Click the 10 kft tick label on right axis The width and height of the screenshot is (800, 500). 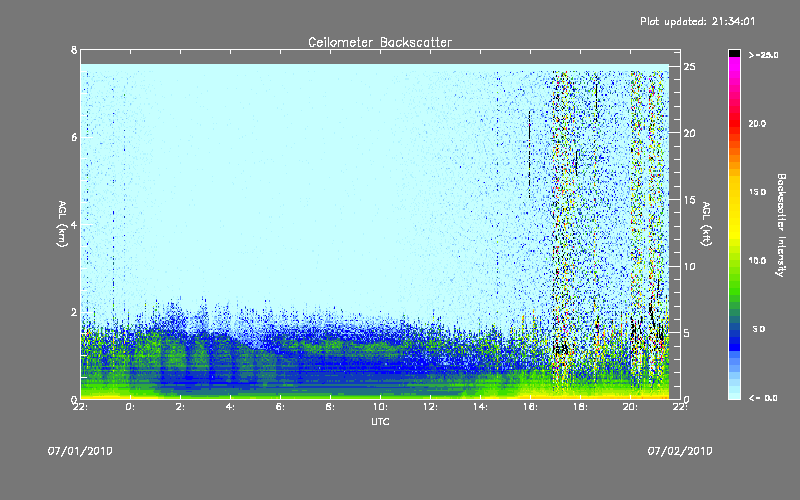(689, 266)
